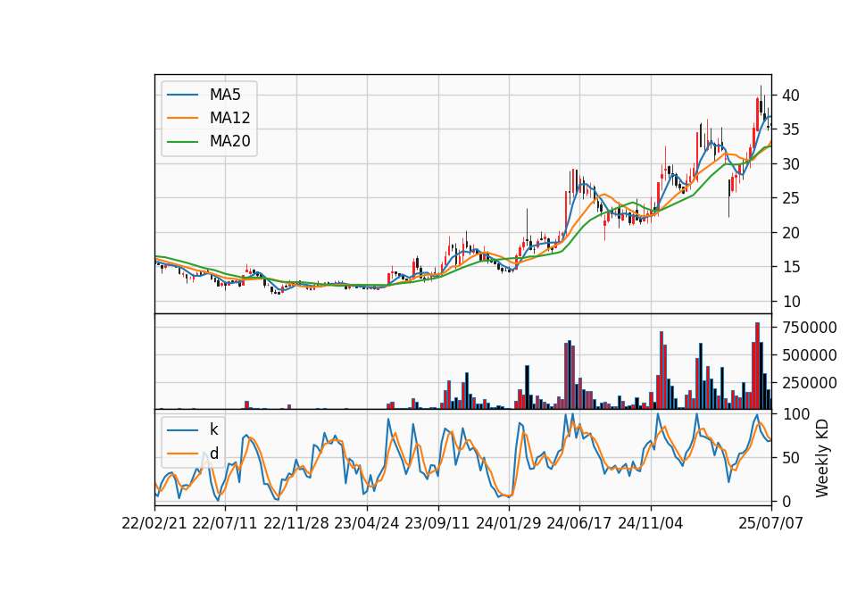This screenshot has height=616, width=857.
Task: Click the orange MA12 legend line sample
Action: click(x=182, y=118)
